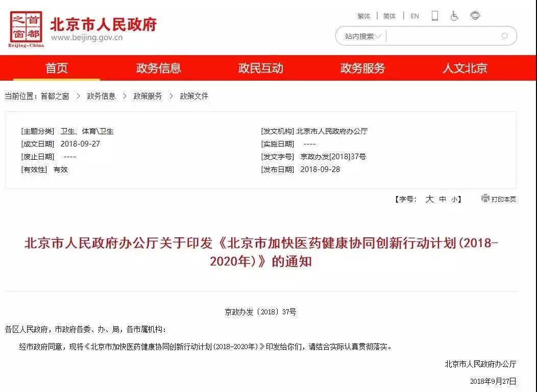Screen dimensions: 537x392
Task: Click the 北京市人民政府 site title
Action: tap(104, 24)
